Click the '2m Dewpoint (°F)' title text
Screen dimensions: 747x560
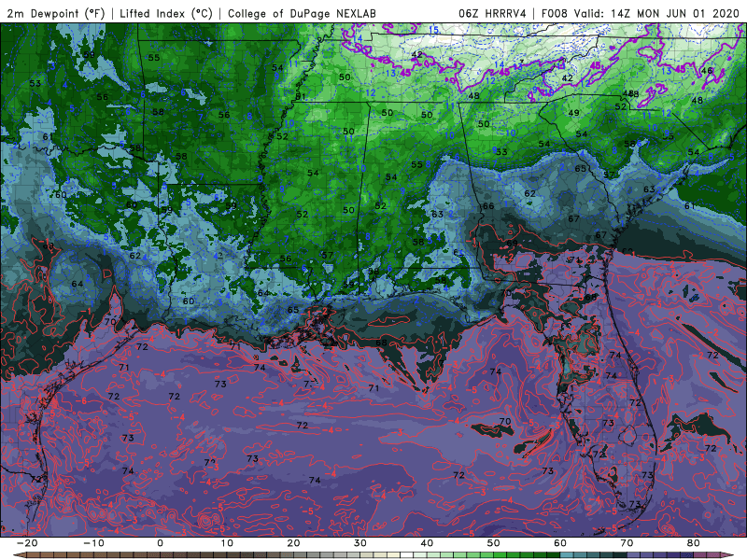click(56, 13)
